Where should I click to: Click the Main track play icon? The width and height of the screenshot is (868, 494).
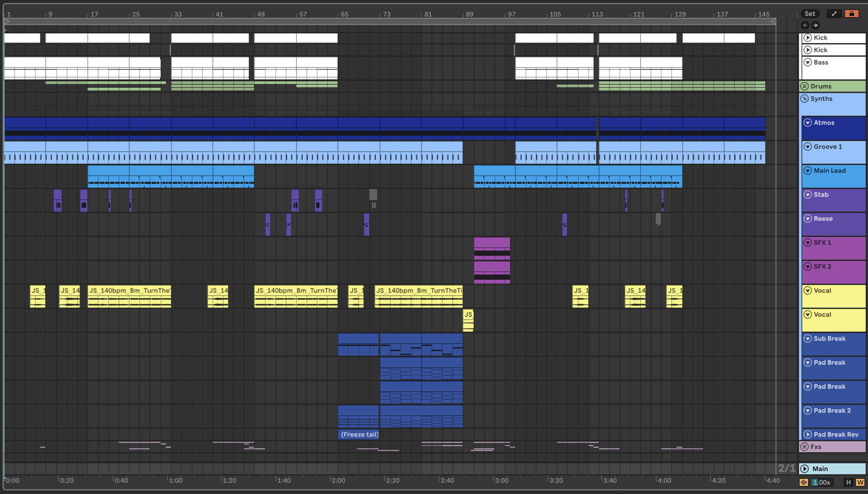[805, 469]
